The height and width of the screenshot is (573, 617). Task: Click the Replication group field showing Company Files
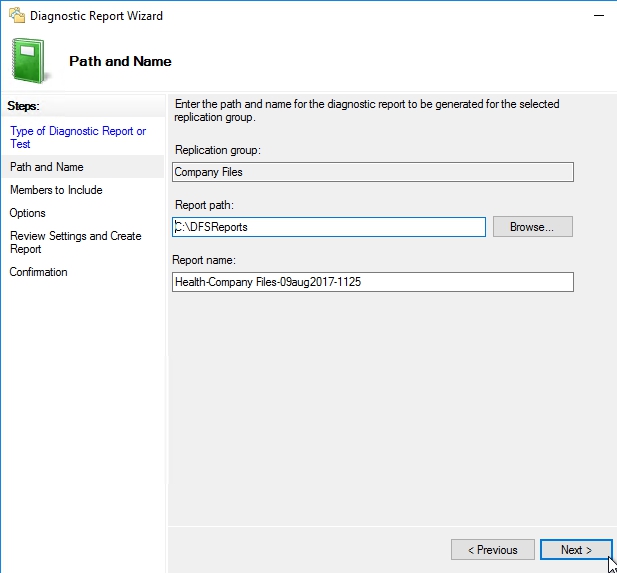[373, 172]
